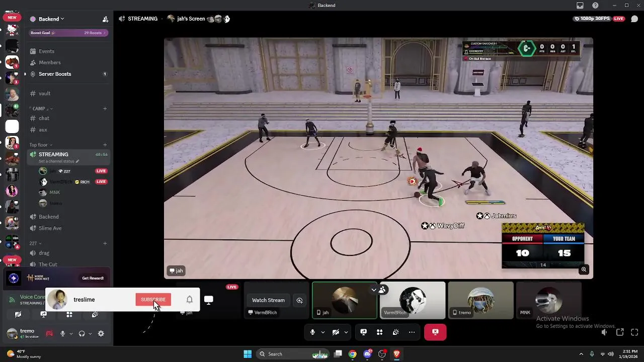Open microphone options arrow in call bar
This screenshot has width=644, height=362.
click(x=323, y=332)
